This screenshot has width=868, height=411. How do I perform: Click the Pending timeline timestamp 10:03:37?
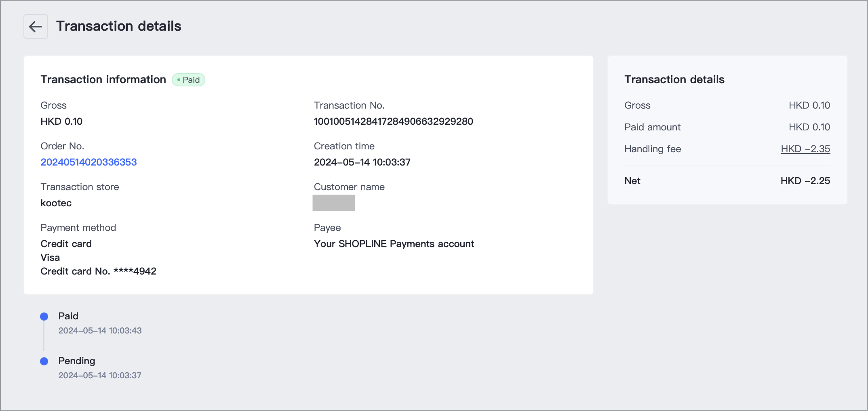coord(100,375)
